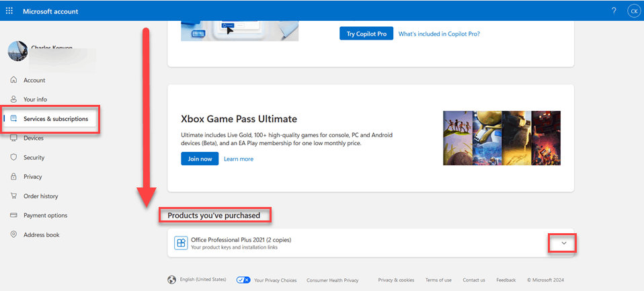Click the Xbox Game Pass Ultimate heading
Viewport: 644px width, 291px height.
[x=239, y=119]
